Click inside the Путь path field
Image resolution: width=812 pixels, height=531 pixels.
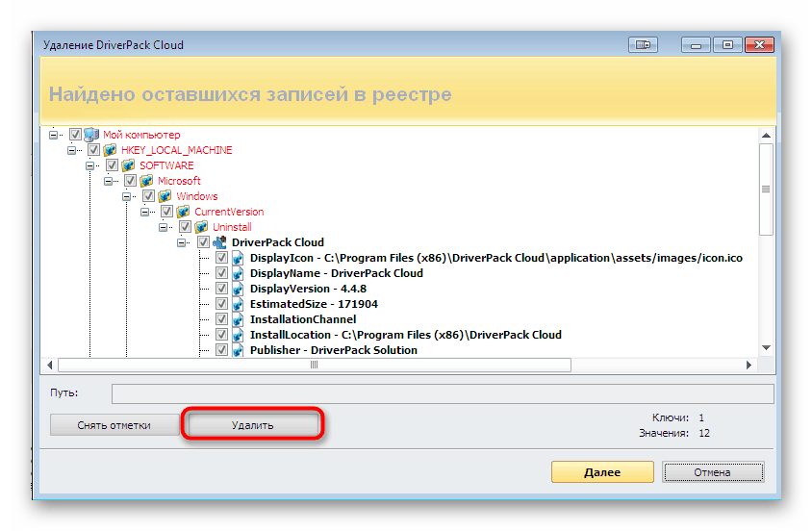coord(443,393)
